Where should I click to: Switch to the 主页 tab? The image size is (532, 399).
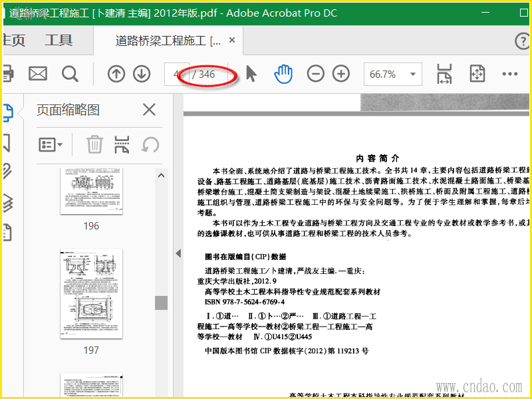(x=13, y=41)
